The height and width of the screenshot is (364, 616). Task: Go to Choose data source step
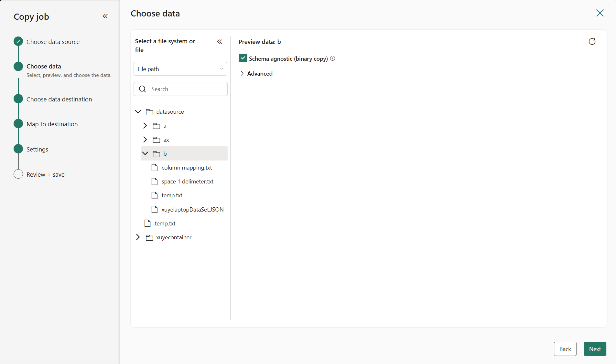click(53, 42)
